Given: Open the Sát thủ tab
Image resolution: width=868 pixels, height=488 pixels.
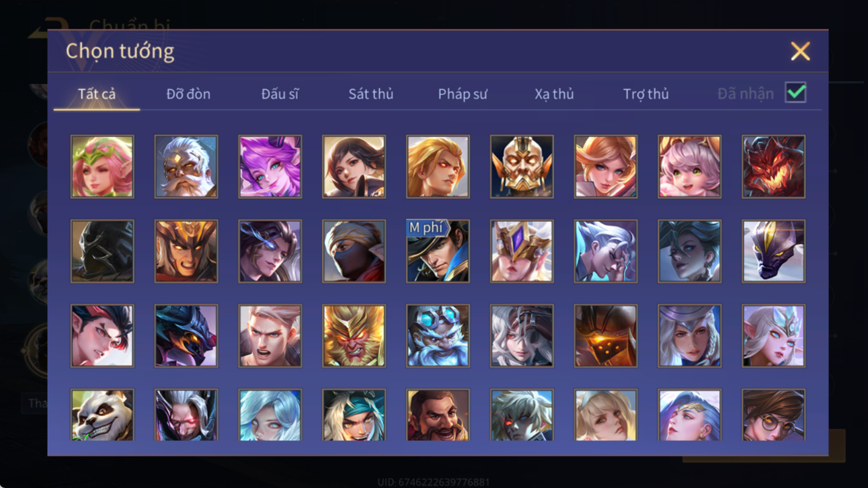Looking at the screenshot, I should (370, 94).
